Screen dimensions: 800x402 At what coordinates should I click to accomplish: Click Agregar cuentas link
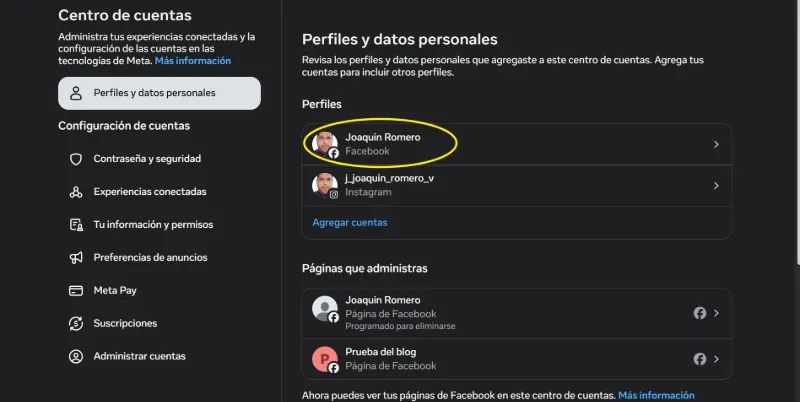350,222
